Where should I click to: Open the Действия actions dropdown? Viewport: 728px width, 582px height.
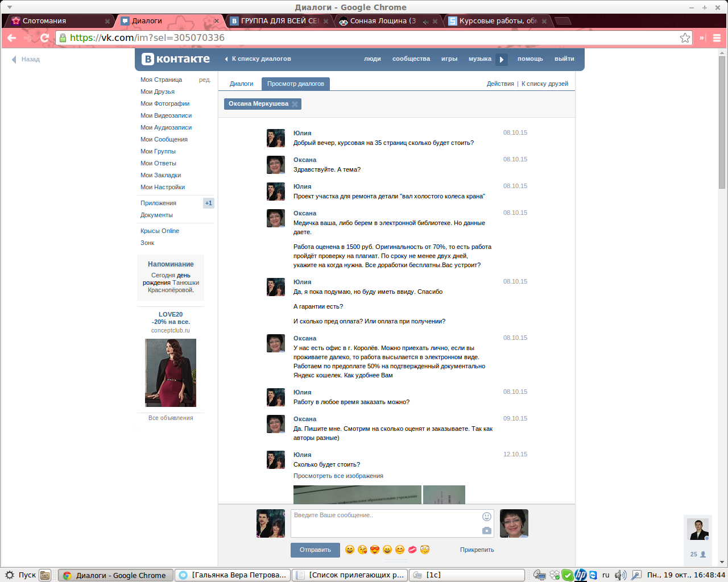tap(500, 84)
